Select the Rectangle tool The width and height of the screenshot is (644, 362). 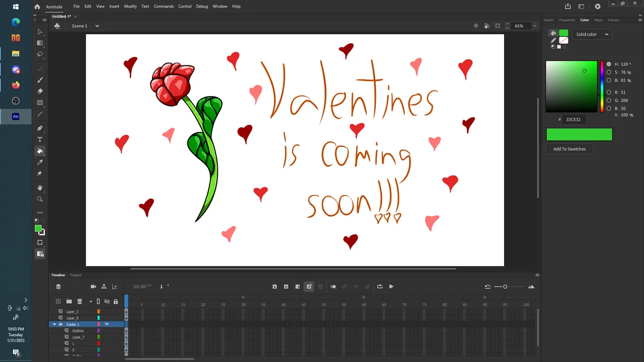[x=40, y=103]
